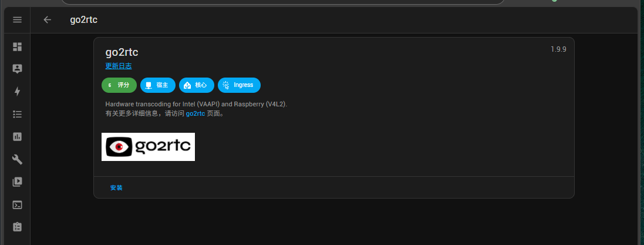The height and width of the screenshot is (245, 644).
Task: Open the person badge sidebar icon
Action: click(17, 69)
